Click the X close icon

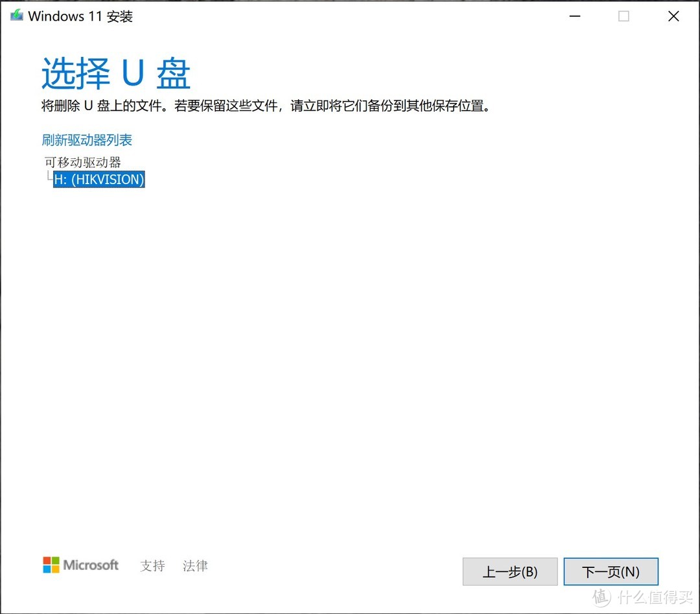coord(673,16)
